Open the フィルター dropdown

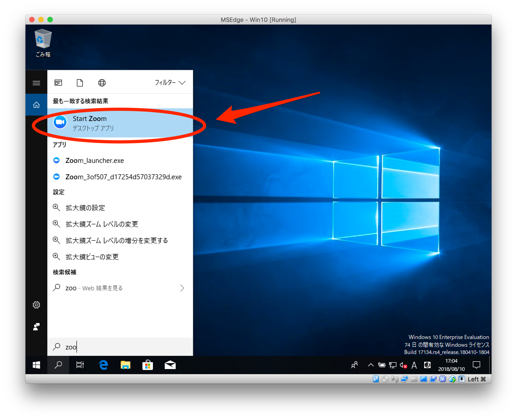[x=170, y=83]
